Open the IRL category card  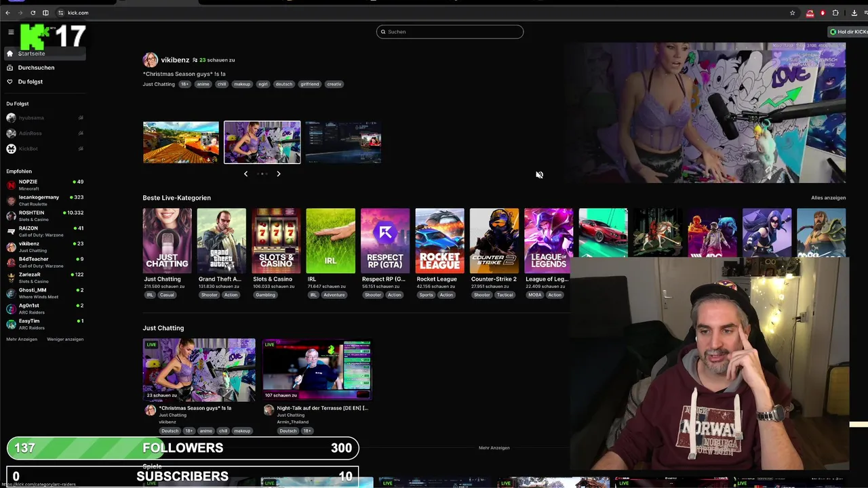[x=330, y=241]
